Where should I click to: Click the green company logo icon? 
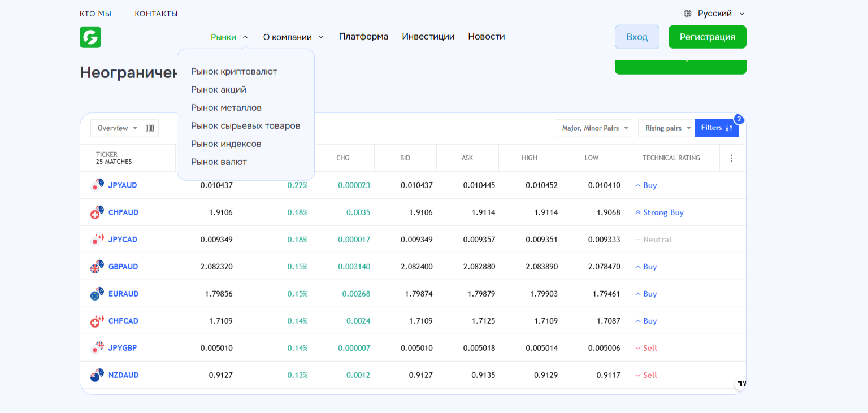[90, 37]
